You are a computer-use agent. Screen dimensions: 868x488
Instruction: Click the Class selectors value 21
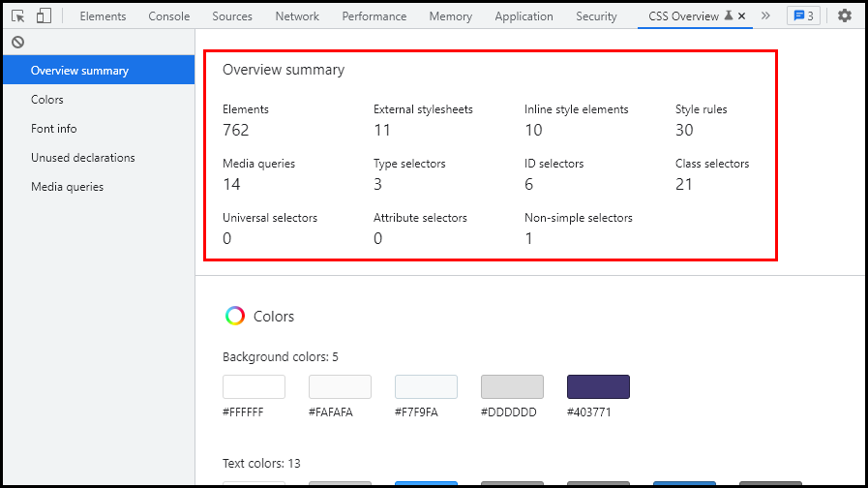pyautogui.click(x=684, y=185)
